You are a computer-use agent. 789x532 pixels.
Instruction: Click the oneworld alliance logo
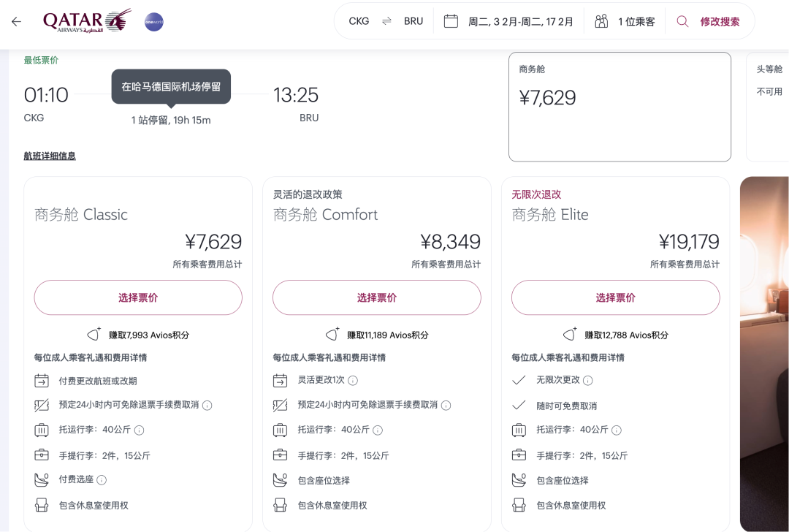[153, 21]
